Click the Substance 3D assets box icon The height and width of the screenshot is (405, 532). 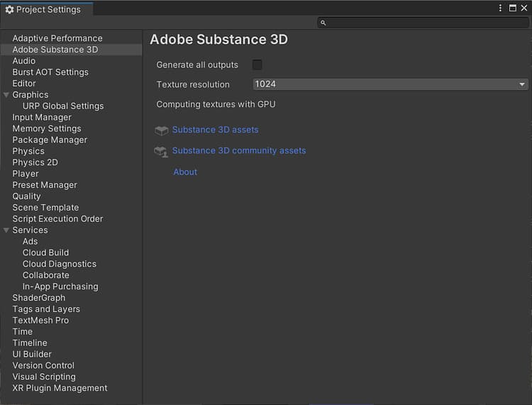point(162,131)
